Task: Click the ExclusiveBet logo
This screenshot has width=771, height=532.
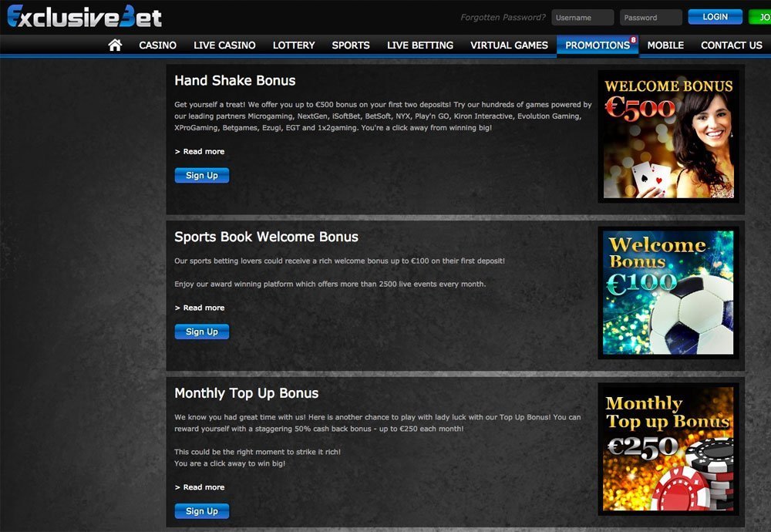Action: 82,15
